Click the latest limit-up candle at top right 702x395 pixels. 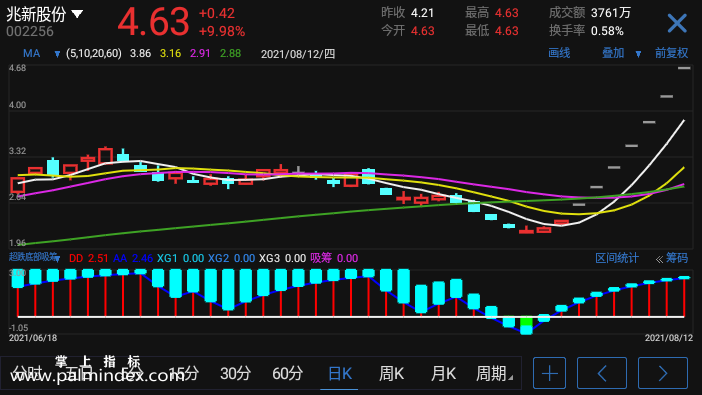tap(684, 68)
